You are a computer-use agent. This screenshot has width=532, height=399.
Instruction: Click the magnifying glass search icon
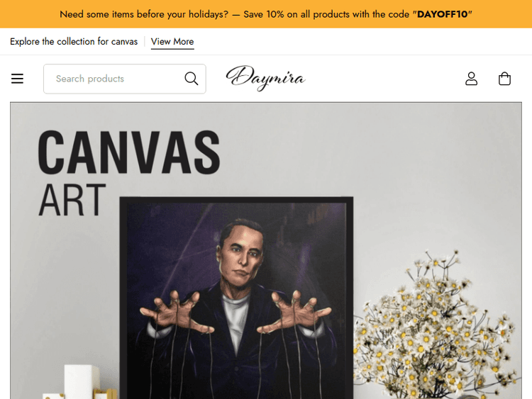[192, 79]
